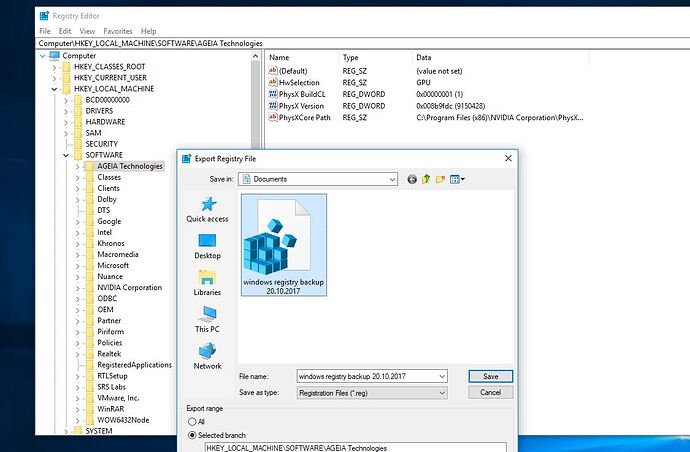
Task: Click the Export Registry File dialog icon
Action: pos(187,158)
